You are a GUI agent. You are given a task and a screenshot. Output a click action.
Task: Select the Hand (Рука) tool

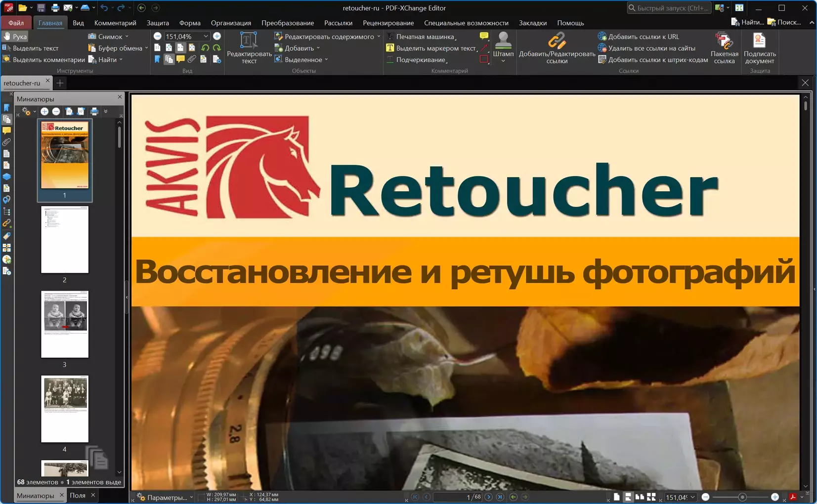tap(15, 37)
